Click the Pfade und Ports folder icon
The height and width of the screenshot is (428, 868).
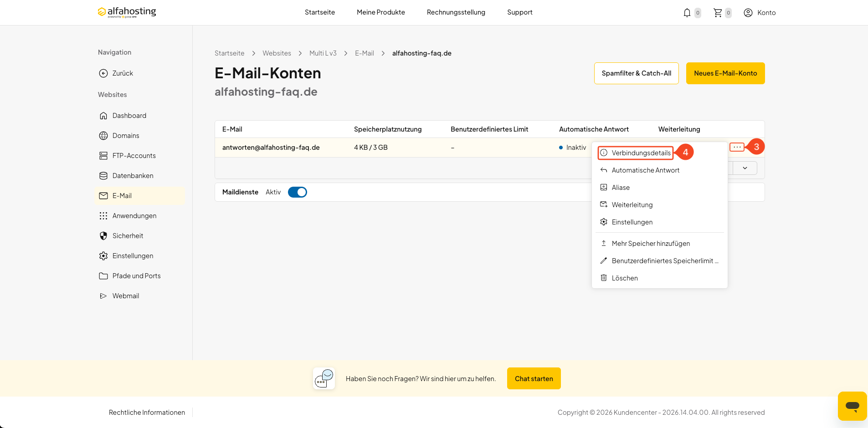(103, 276)
